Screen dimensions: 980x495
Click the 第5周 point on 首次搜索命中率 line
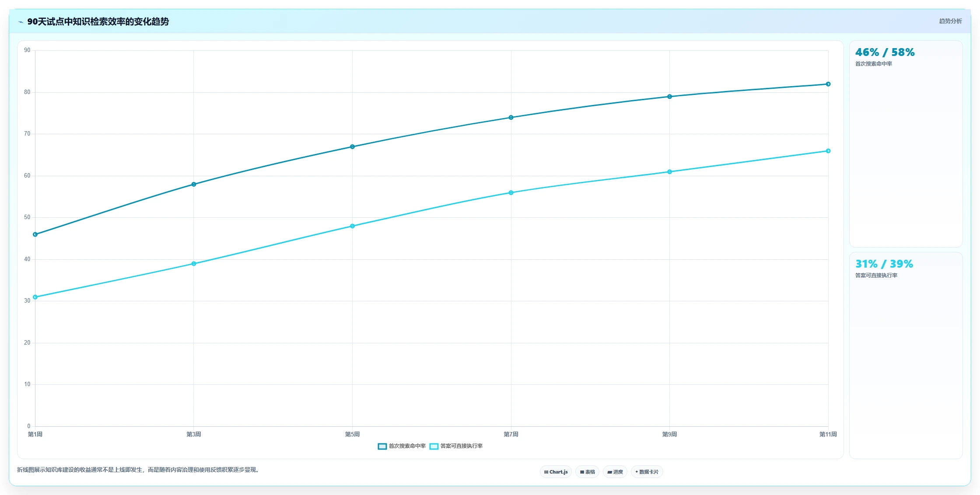[x=352, y=147]
